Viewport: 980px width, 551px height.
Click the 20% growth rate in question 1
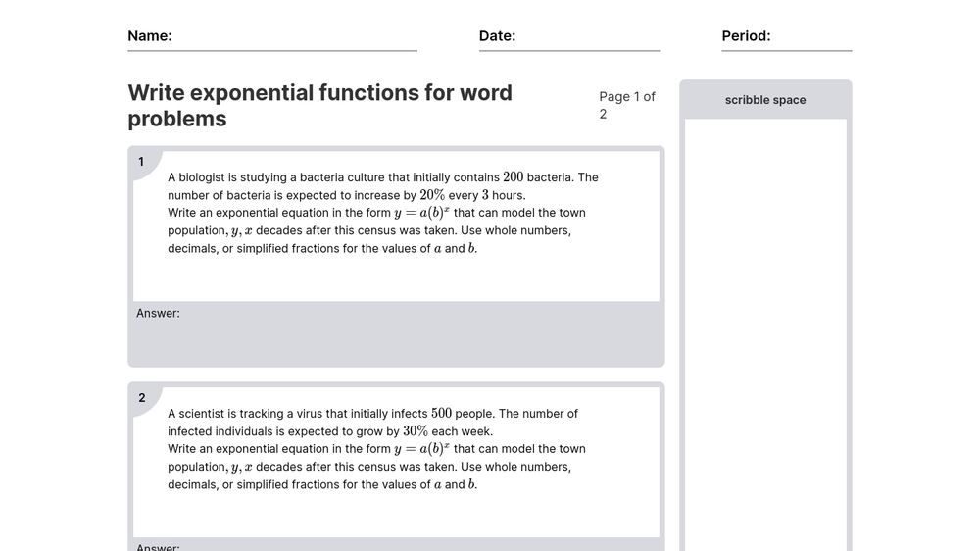point(432,195)
